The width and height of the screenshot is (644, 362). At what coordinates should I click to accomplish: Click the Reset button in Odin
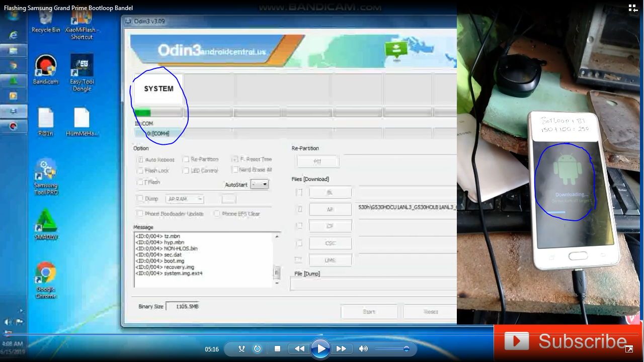[430, 312]
